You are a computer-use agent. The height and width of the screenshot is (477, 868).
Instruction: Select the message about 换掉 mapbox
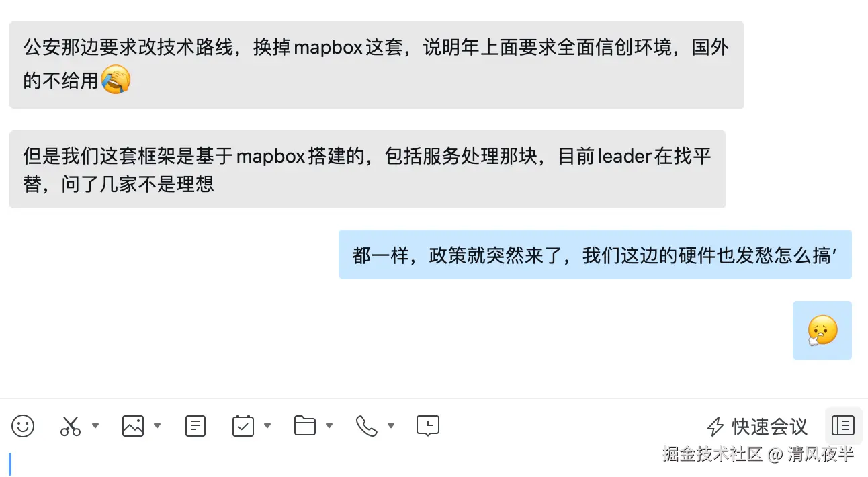click(x=377, y=65)
